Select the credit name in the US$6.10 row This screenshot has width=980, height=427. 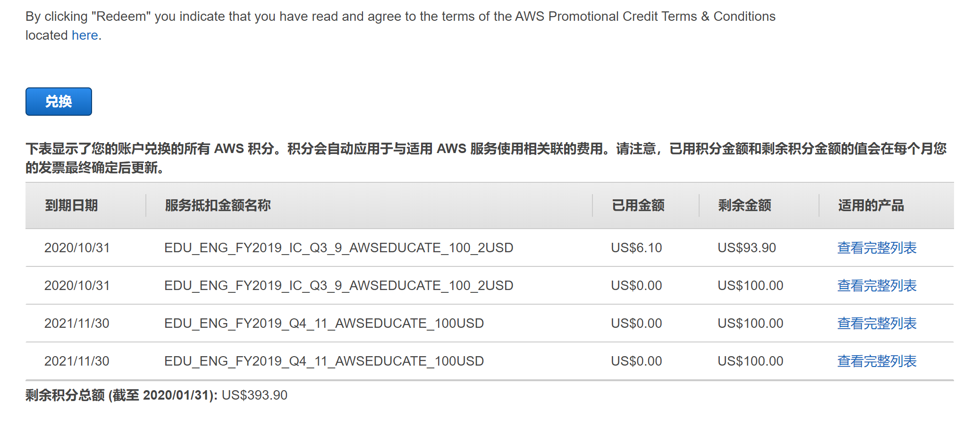[338, 248]
